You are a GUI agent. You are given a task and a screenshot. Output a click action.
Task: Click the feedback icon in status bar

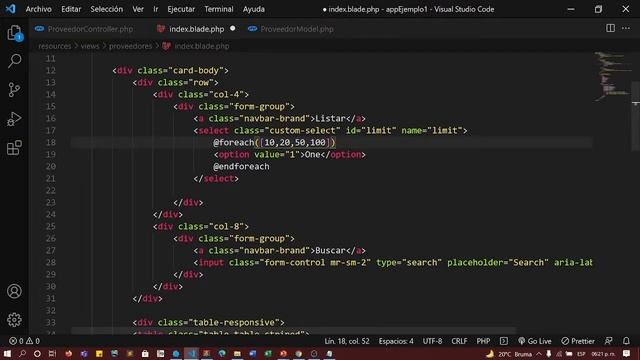(609, 341)
